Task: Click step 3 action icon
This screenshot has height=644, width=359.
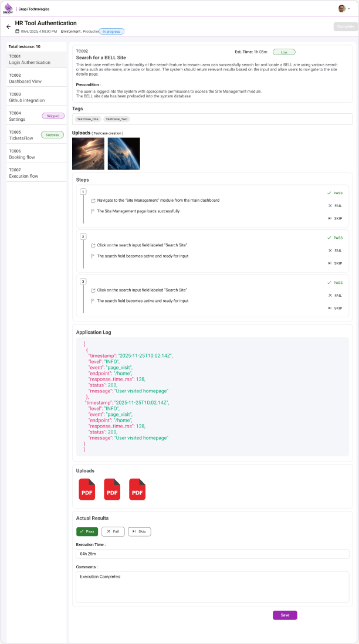Action: [x=93, y=290]
